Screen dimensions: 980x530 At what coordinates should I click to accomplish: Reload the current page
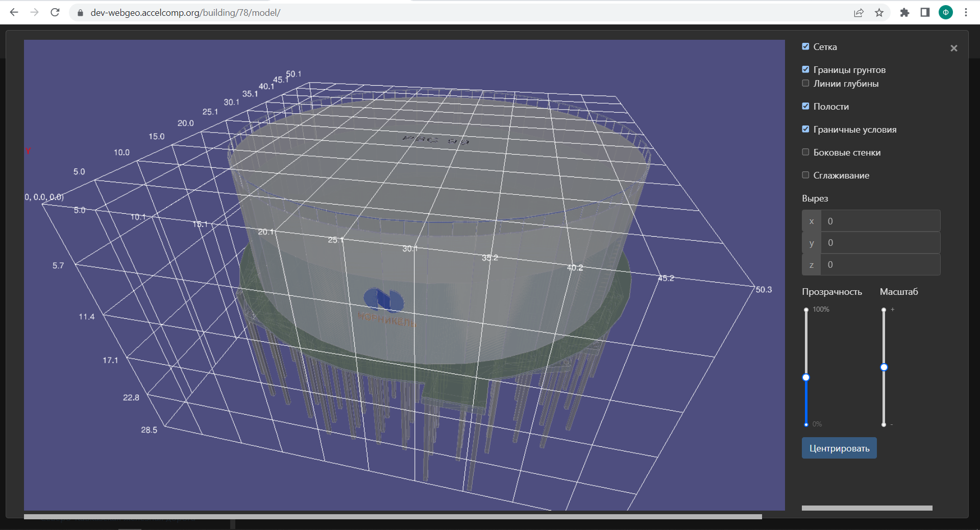[55, 12]
